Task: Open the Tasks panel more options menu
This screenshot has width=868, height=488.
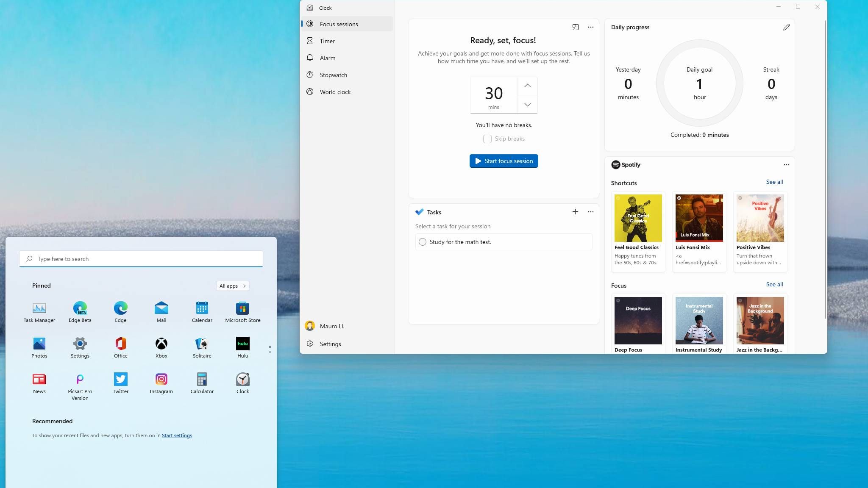Action: (x=590, y=212)
